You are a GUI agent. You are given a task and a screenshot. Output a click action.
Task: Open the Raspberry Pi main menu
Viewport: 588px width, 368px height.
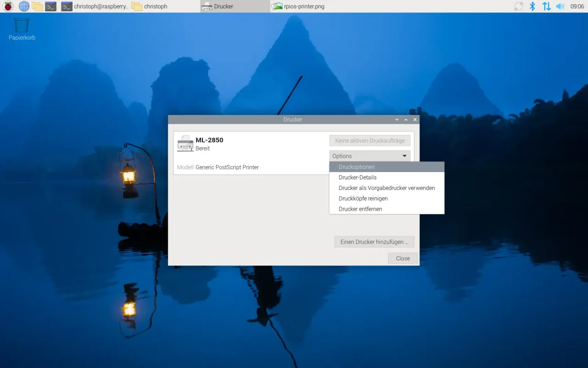pyautogui.click(x=8, y=6)
